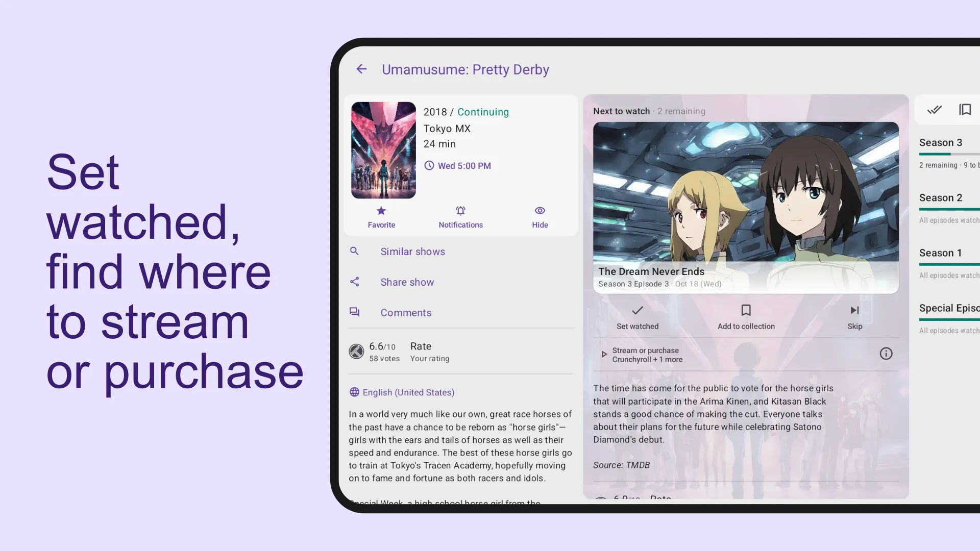Image resolution: width=980 pixels, height=551 pixels.
Task: Expand Season 1 episodes list
Action: point(941,253)
